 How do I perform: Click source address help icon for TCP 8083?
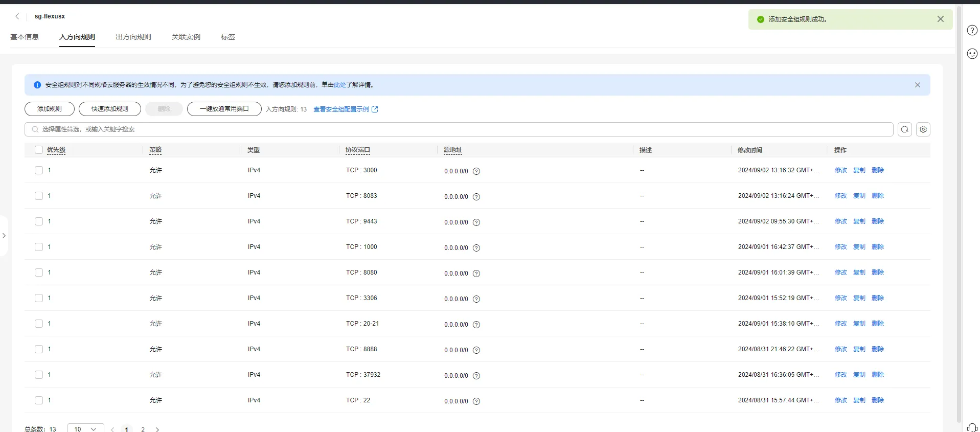click(x=476, y=197)
